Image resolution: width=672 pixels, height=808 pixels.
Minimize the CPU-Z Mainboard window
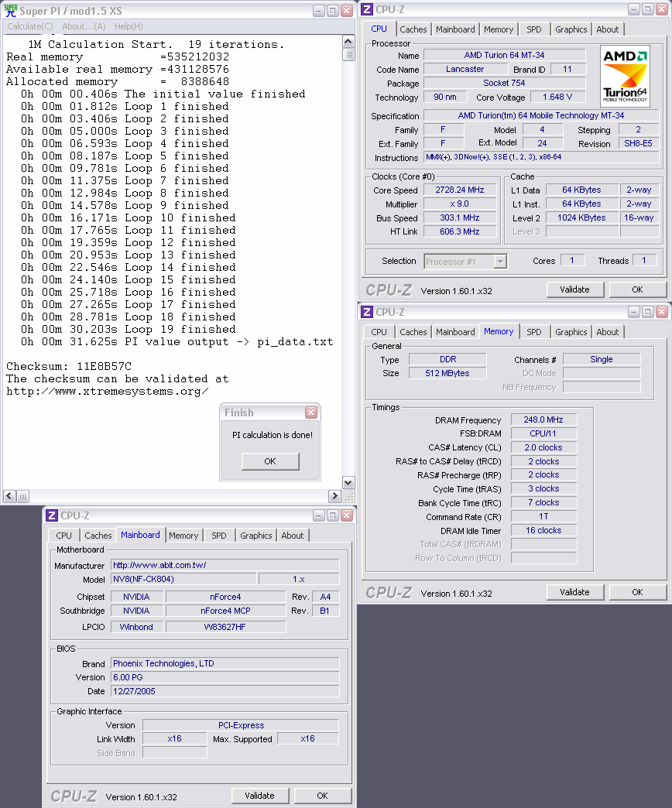(319, 515)
